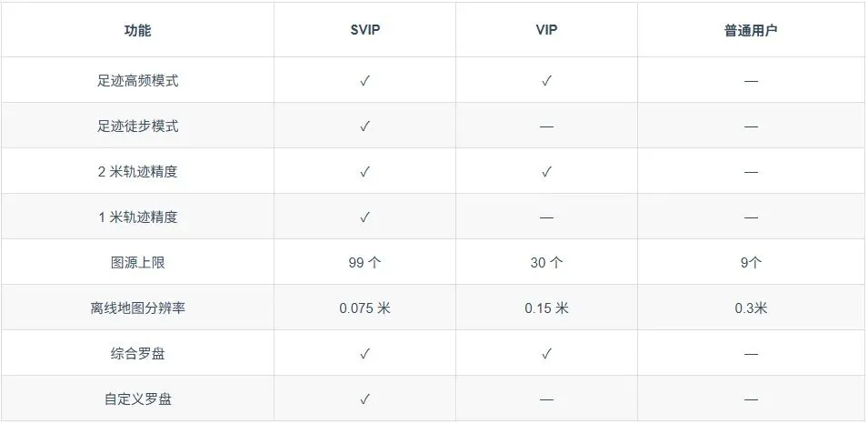The width and height of the screenshot is (868, 424).
Task: Select the VIP column header
Action: [x=546, y=30]
